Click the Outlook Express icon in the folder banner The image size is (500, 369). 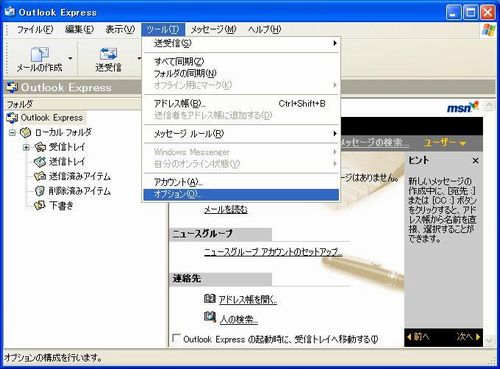(12, 87)
